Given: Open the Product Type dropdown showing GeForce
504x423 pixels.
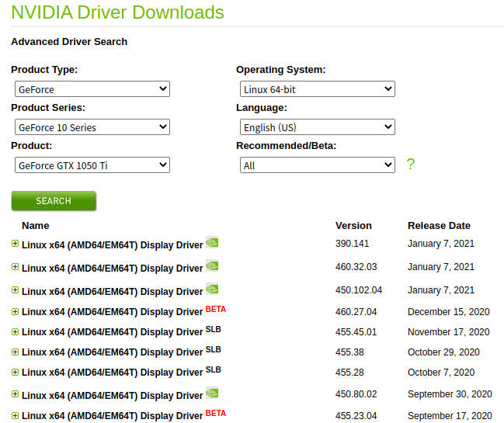Looking at the screenshot, I should (x=92, y=89).
